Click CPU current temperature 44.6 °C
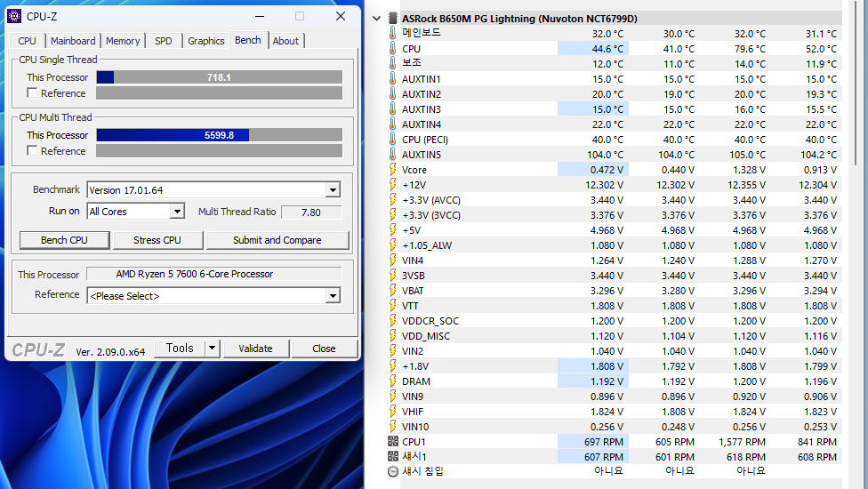This screenshot has width=868, height=489. click(x=607, y=49)
